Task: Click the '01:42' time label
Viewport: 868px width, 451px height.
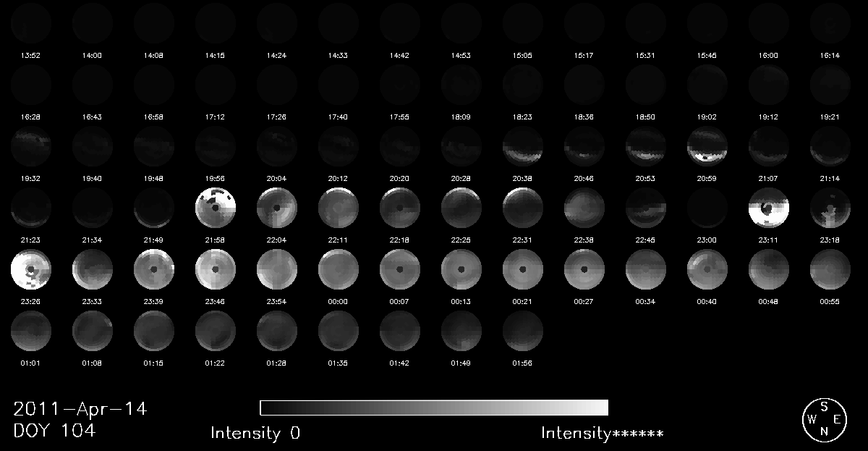Action: coord(400,363)
